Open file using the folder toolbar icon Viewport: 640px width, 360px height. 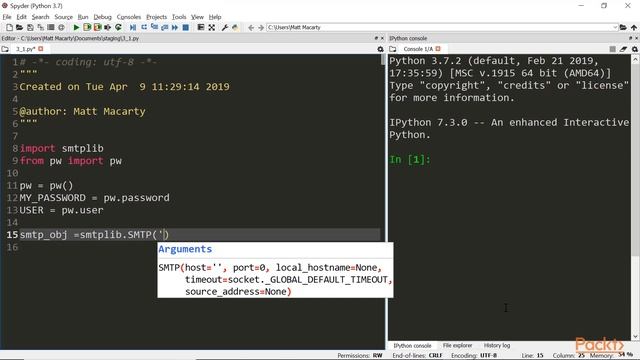19,27
